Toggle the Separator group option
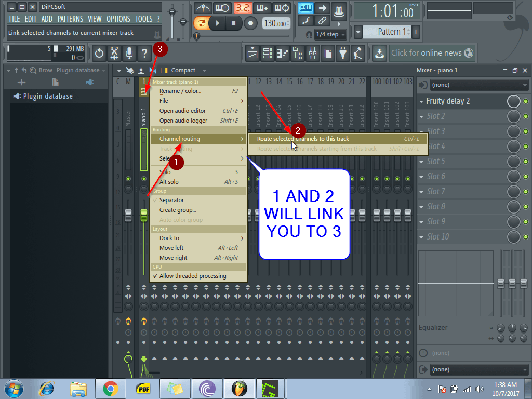 (198, 200)
